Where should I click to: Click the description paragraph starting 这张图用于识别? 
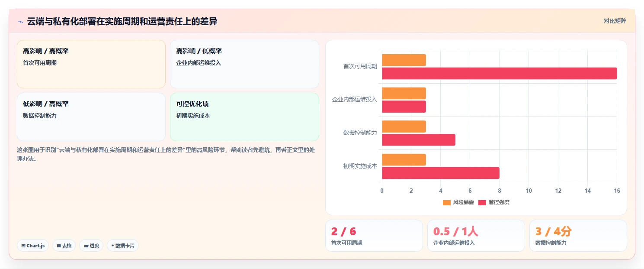point(167,154)
